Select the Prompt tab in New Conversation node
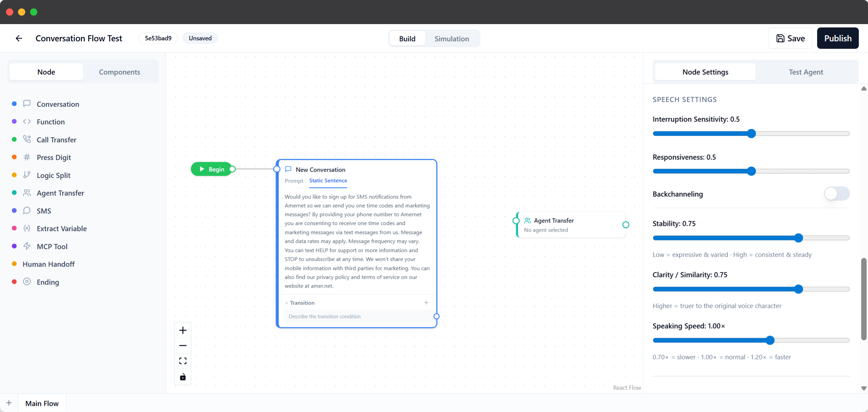This screenshot has height=412, width=868. pos(294,181)
